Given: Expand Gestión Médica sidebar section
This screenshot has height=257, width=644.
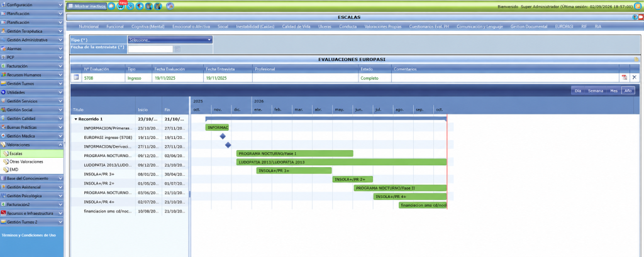Looking at the screenshot, I should click(x=32, y=136).
